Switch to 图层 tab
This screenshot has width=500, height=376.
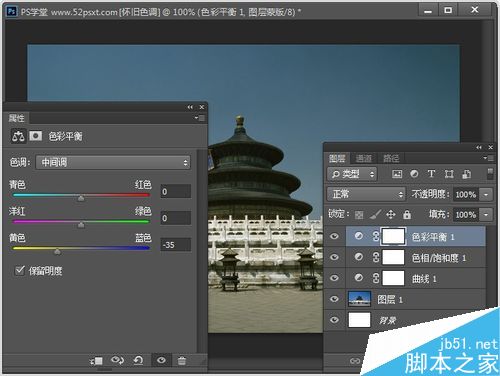[337, 158]
